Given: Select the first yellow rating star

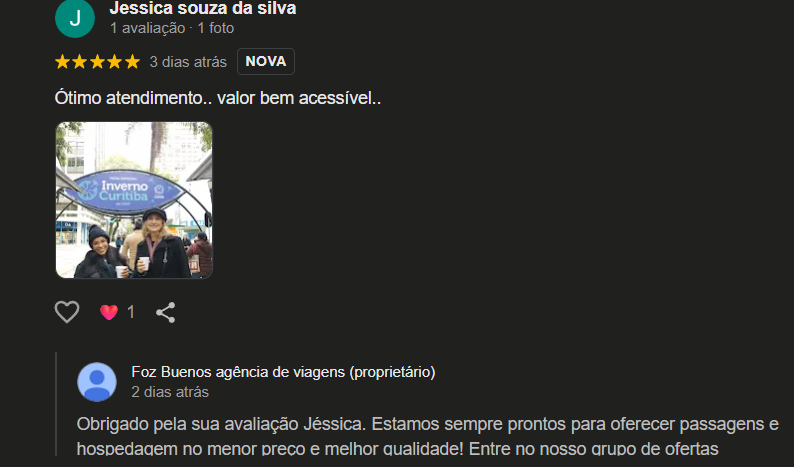Looking at the screenshot, I should click(62, 62).
